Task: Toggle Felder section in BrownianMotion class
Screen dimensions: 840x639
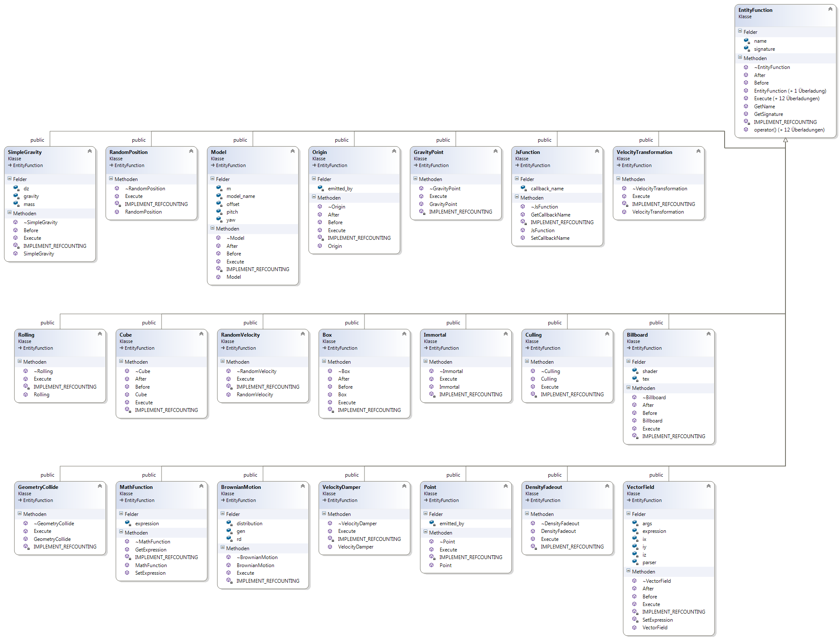Action: point(223,513)
